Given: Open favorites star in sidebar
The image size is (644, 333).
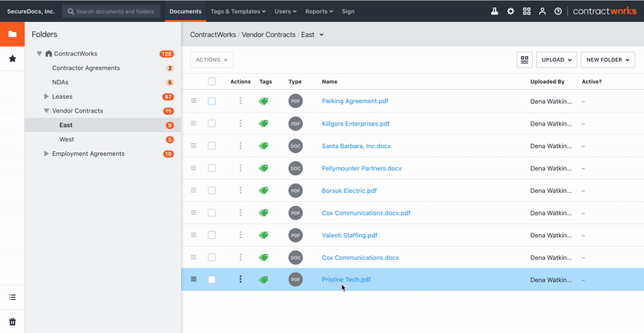Looking at the screenshot, I should pos(12,59).
